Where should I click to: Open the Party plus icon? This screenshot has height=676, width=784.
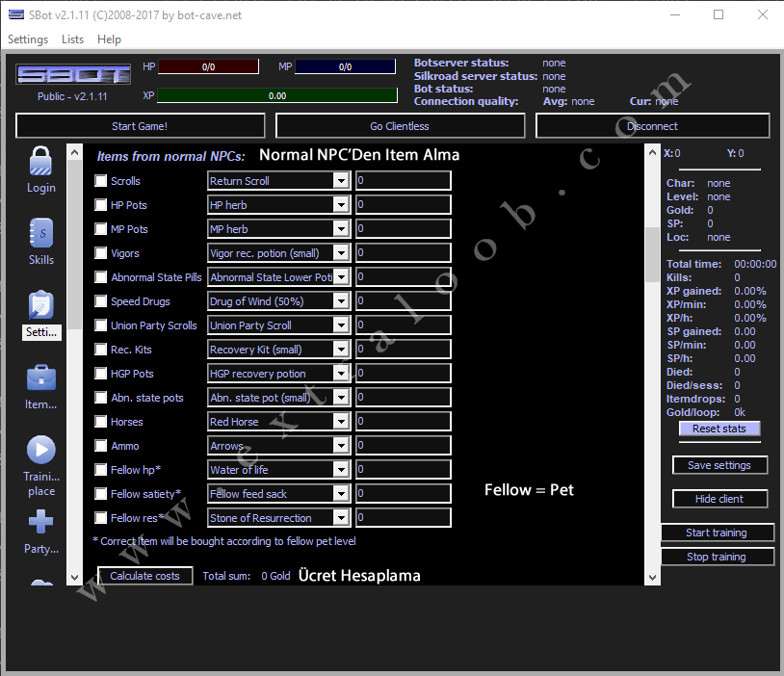tap(40, 522)
